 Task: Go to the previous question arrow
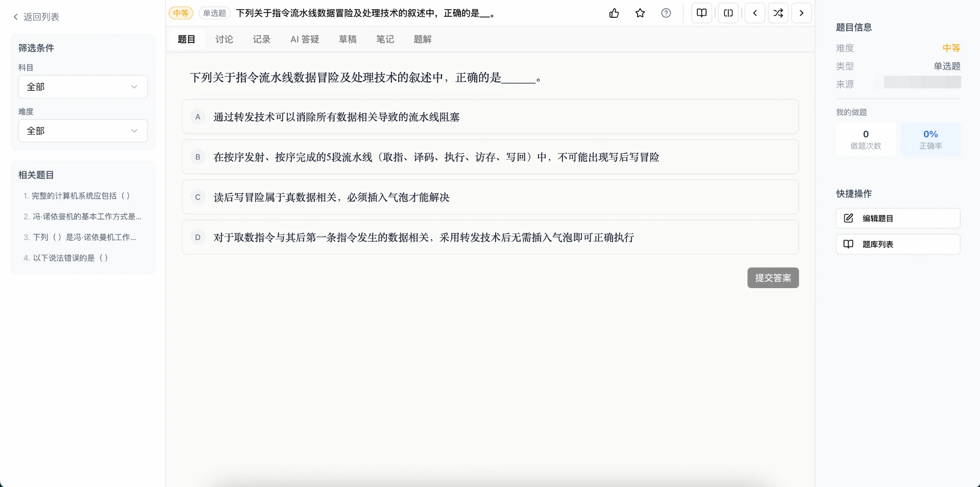point(755,13)
